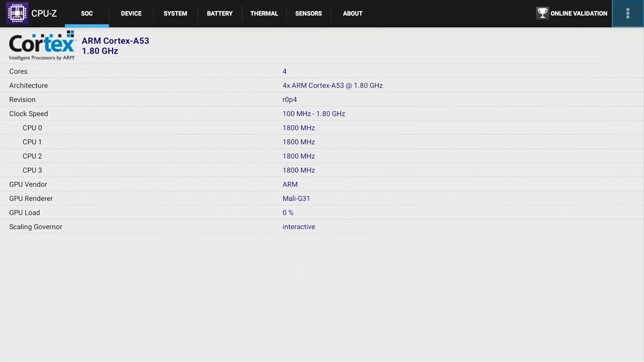Click the 1800 MHz value for CPU 3

(299, 170)
